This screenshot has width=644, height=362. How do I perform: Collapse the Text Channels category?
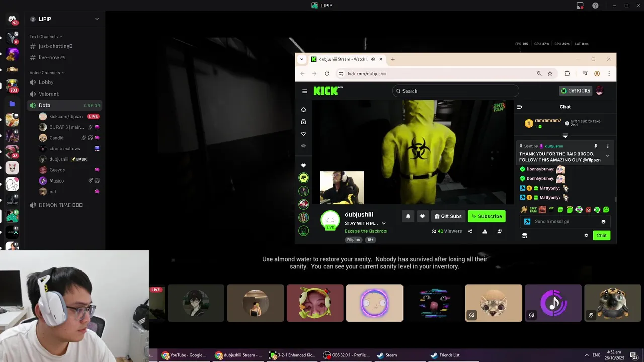pos(46,37)
